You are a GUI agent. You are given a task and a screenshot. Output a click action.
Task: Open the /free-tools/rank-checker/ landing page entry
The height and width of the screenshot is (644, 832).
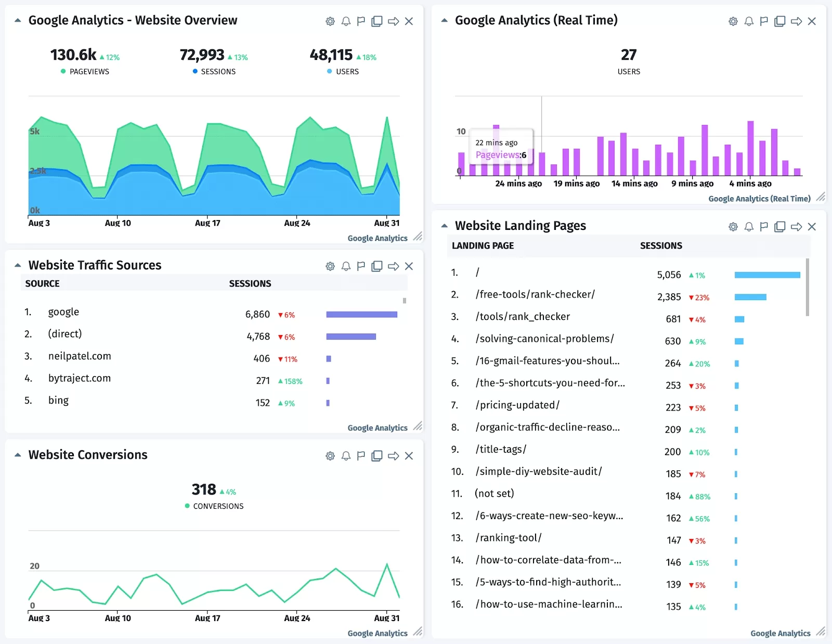pyautogui.click(x=536, y=294)
